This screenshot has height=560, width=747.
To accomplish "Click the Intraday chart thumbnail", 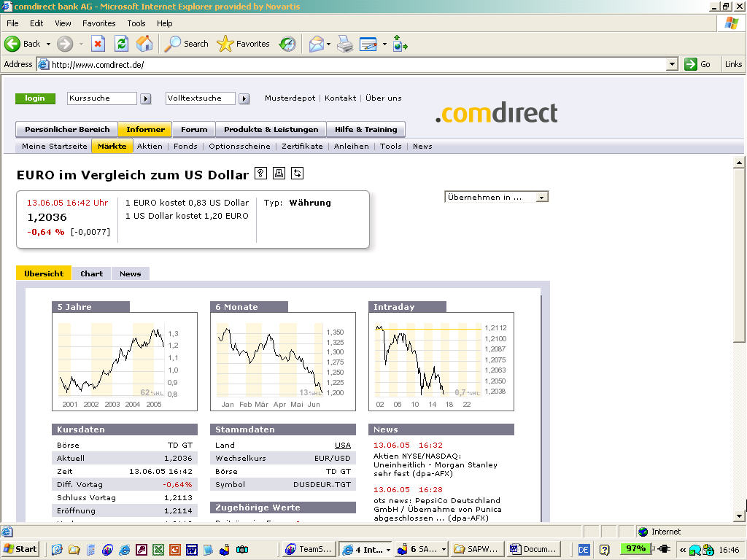I will click(441, 362).
